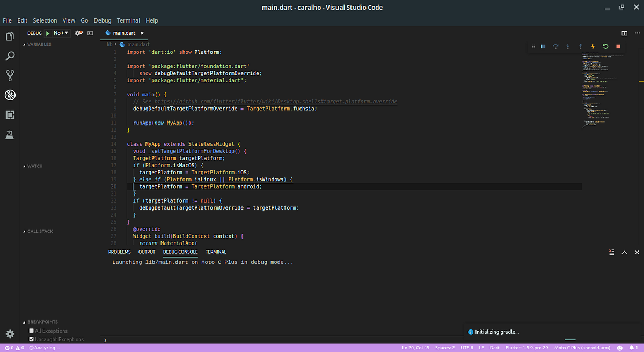The height and width of the screenshot is (352, 644).
Task: Click the Step Over debug icon
Action: (x=555, y=46)
